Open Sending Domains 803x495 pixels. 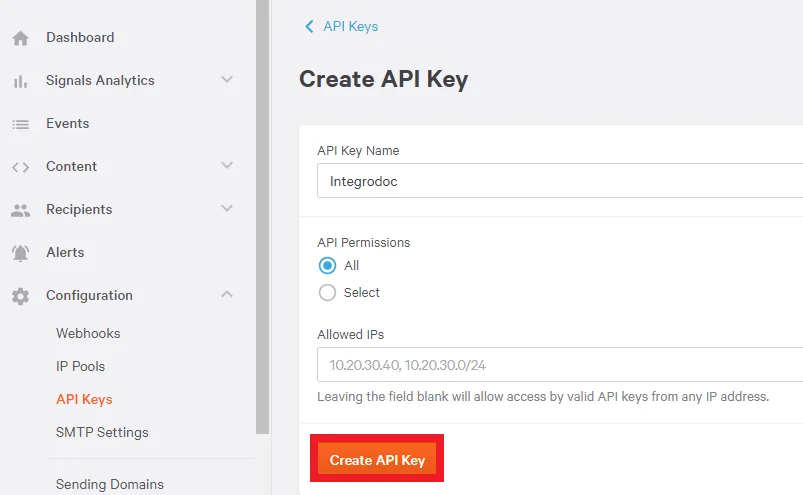[x=110, y=484]
